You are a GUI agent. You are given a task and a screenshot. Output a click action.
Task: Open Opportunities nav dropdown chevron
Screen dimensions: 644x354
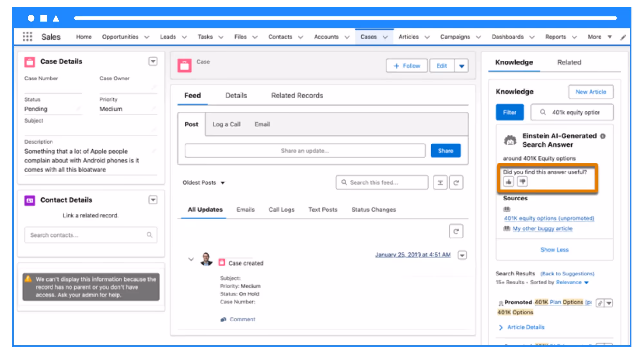coord(147,37)
